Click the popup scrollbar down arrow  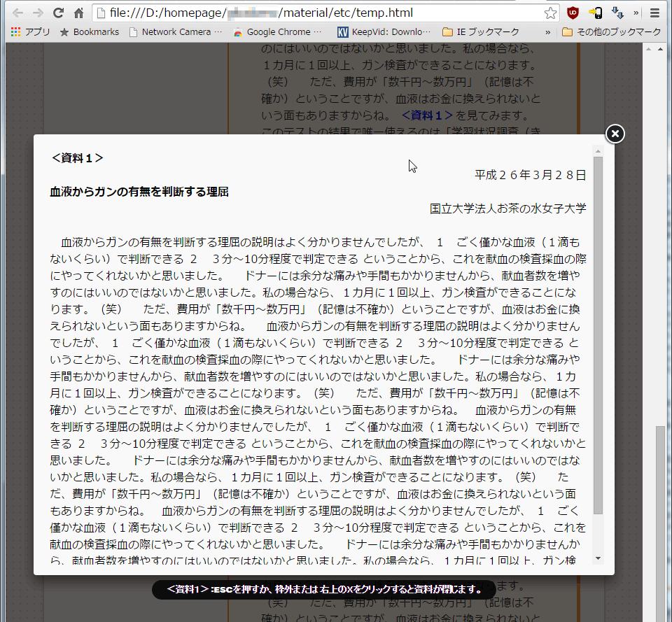point(598,558)
